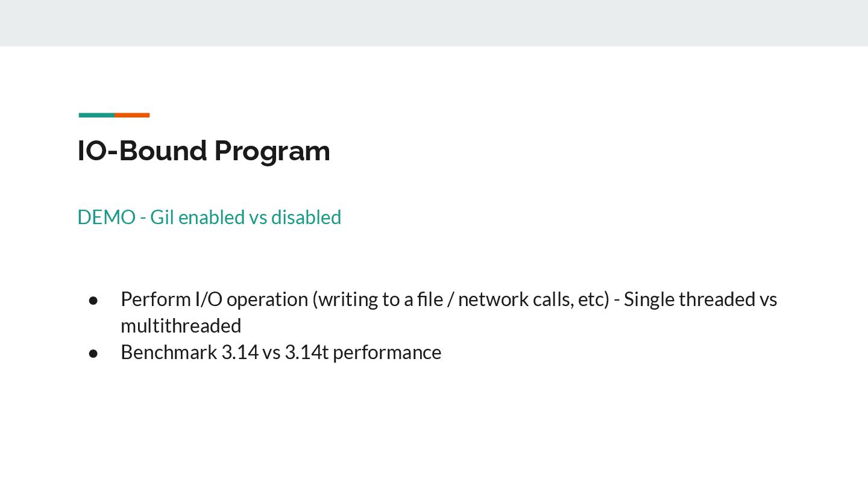Click the word "Program" in the heading
Screen dimensions: 868x488
pos(272,151)
